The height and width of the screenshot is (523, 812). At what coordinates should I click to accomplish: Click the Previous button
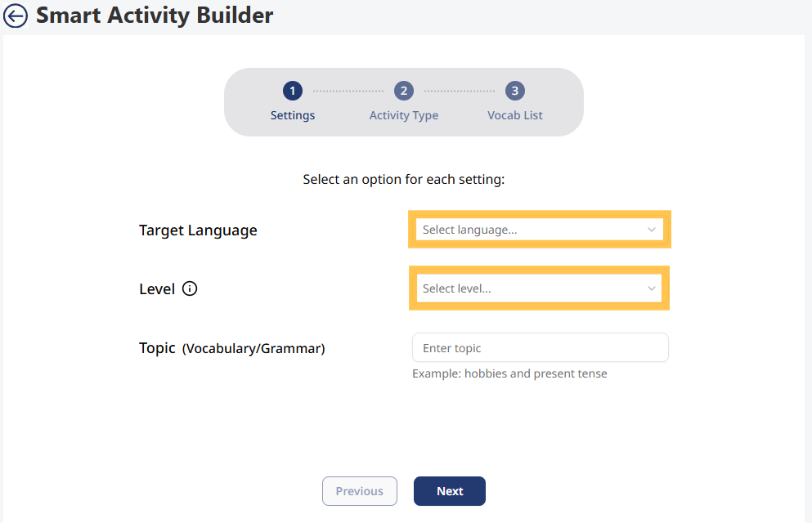(x=359, y=491)
